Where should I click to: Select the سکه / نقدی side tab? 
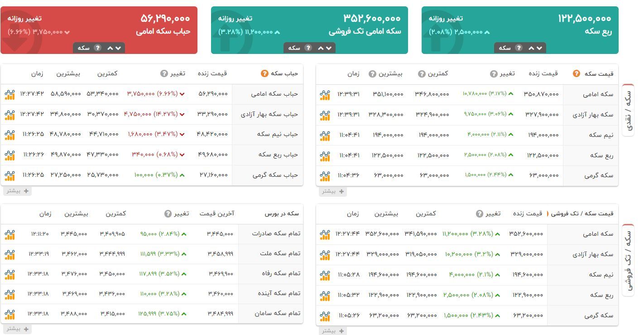click(x=629, y=109)
